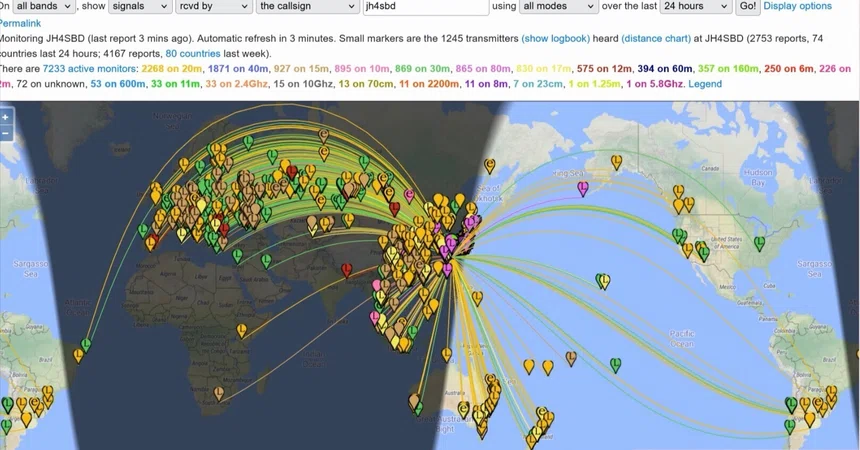This screenshot has height=450, width=860.
Task: Select the yellow L marker near Hawaii
Action: point(605,282)
